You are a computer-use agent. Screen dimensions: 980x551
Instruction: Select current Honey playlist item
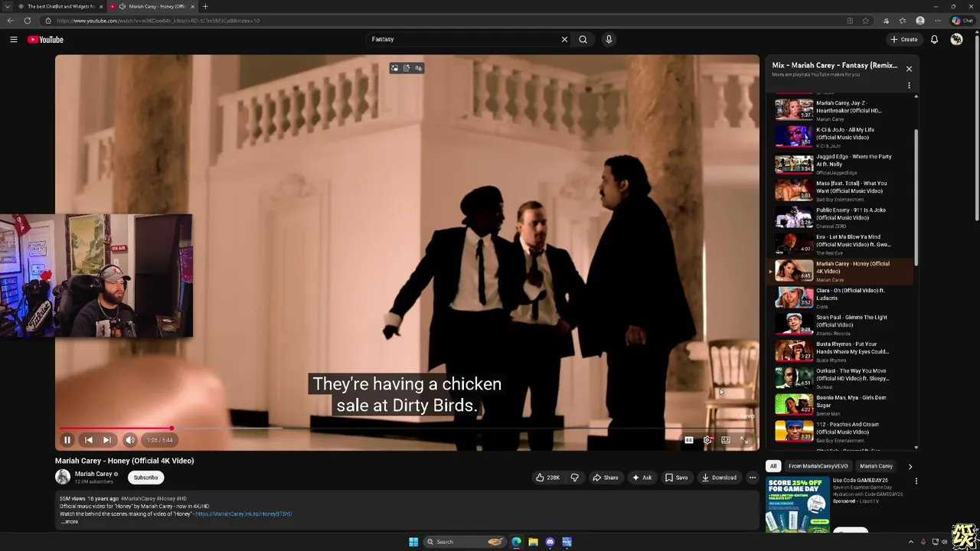(x=841, y=270)
